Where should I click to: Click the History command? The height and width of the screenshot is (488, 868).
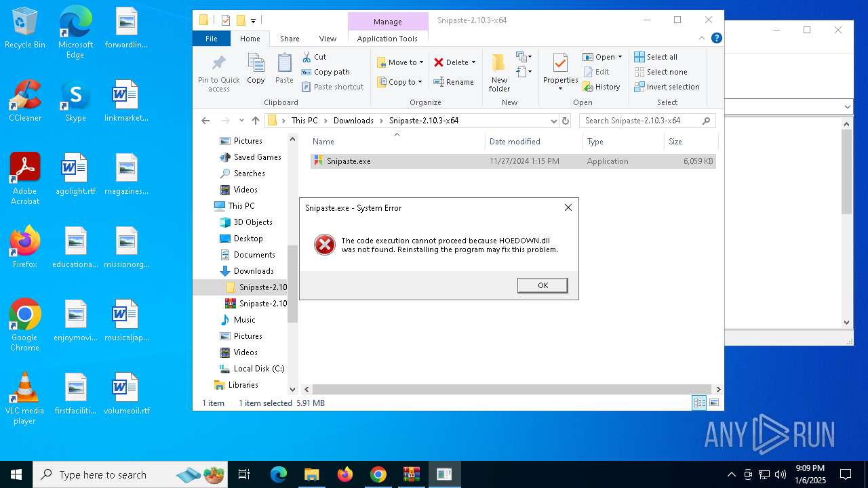point(601,87)
